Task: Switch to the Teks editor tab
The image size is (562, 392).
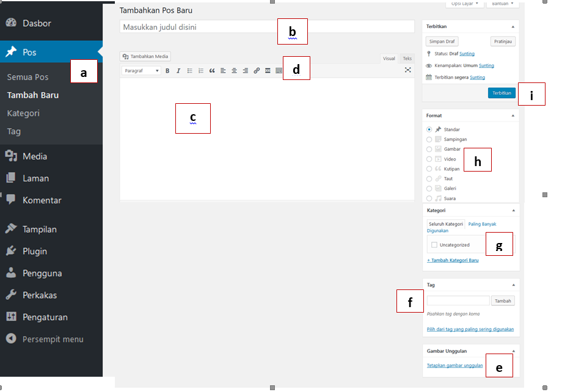Action: point(407,59)
